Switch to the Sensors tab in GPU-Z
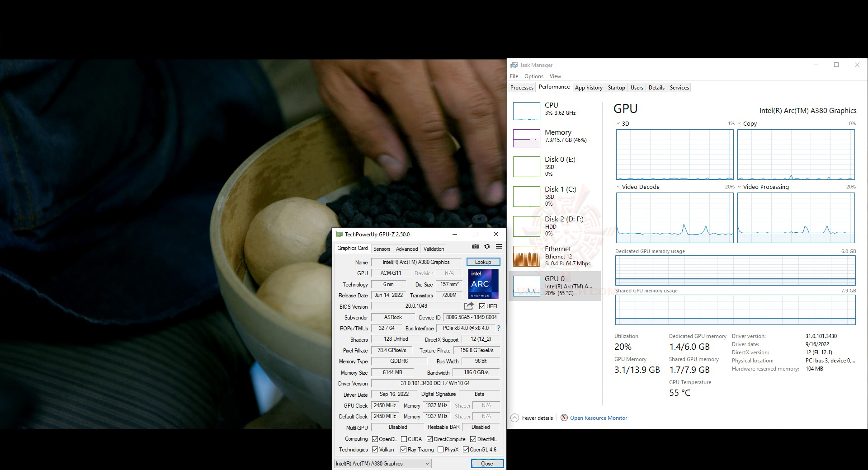This screenshot has height=470, width=868. coord(382,249)
